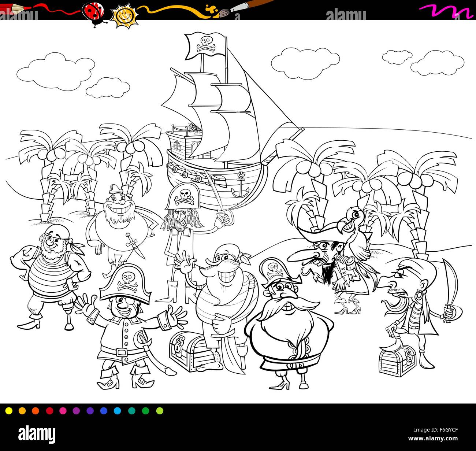Choose the lime green color dot
This screenshot has width=476, height=451.
160,411
